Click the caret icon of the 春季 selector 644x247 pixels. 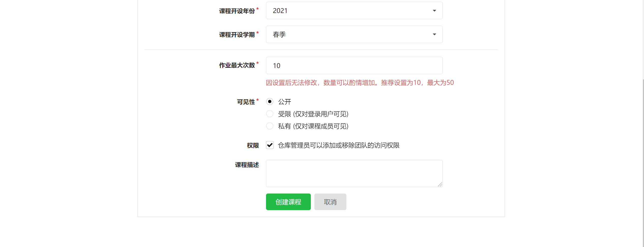[x=434, y=34]
